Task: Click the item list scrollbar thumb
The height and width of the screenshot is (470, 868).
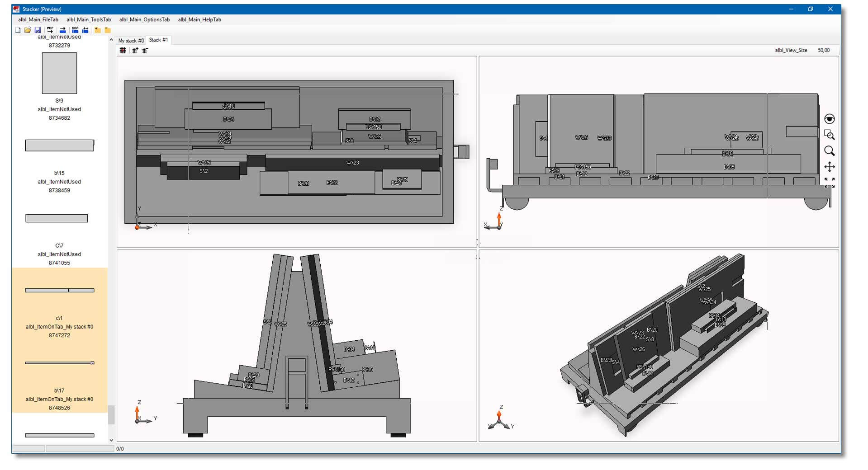Action: coord(111,414)
